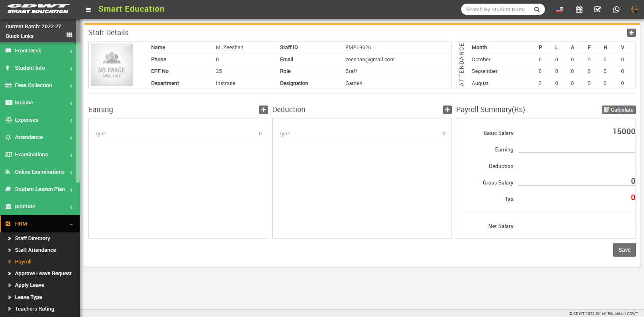Open the task checklist icon
644x317 pixels.
[x=598, y=9]
